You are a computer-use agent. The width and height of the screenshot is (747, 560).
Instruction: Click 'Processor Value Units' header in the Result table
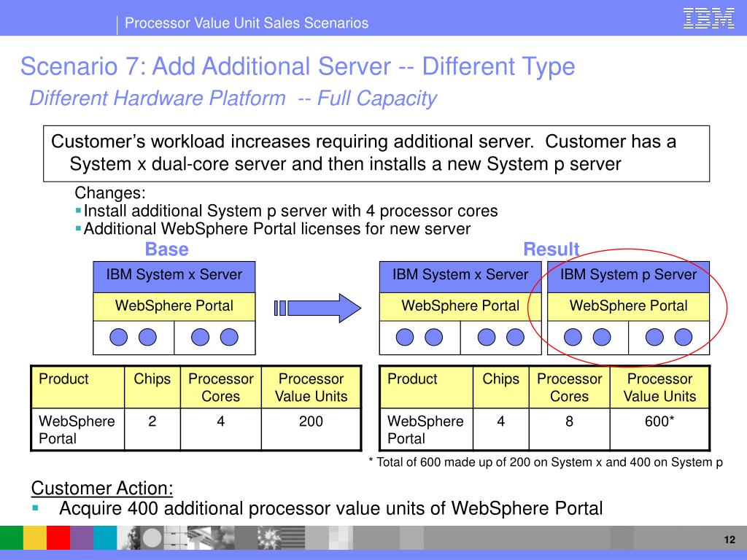coord(659,388)
